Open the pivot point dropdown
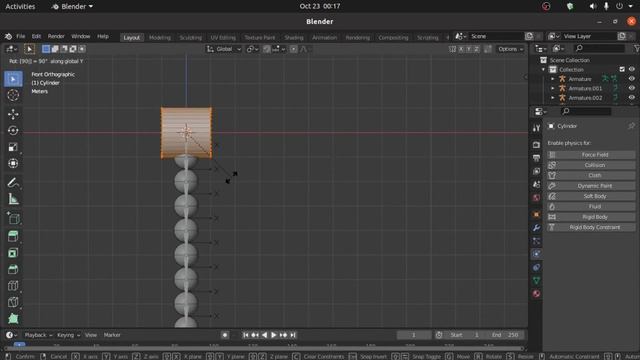The width and height of the screenshot is (640, 360). coord(252,49)
